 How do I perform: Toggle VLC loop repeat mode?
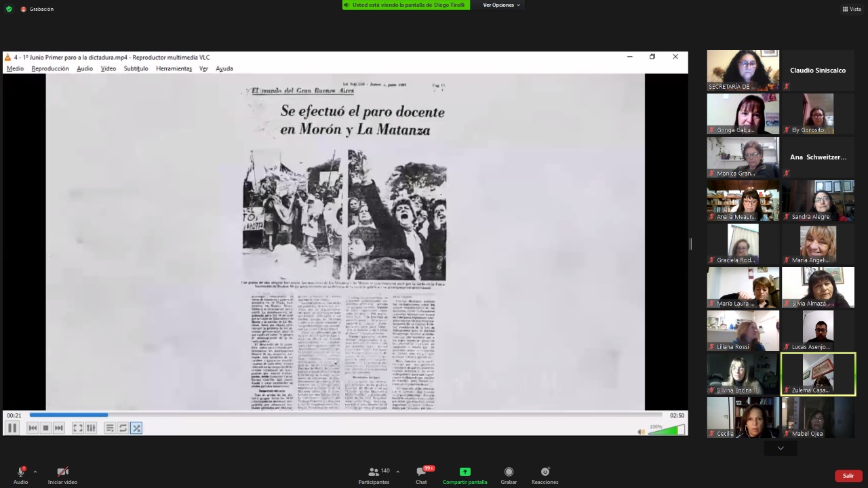click(123, 428)
